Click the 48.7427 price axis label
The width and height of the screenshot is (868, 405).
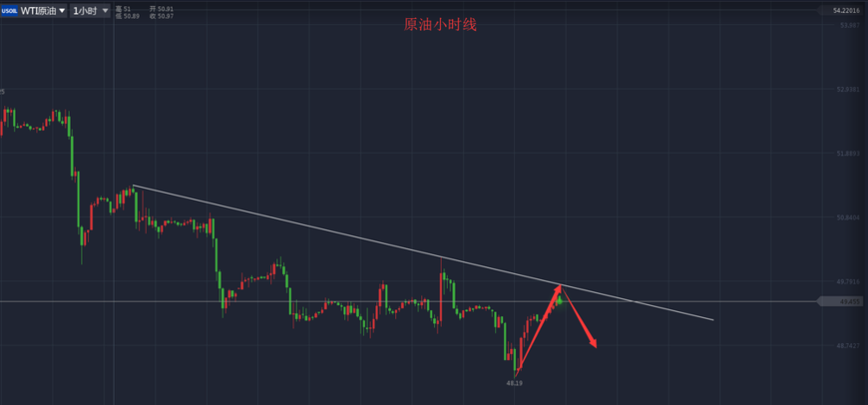point(849,346)
